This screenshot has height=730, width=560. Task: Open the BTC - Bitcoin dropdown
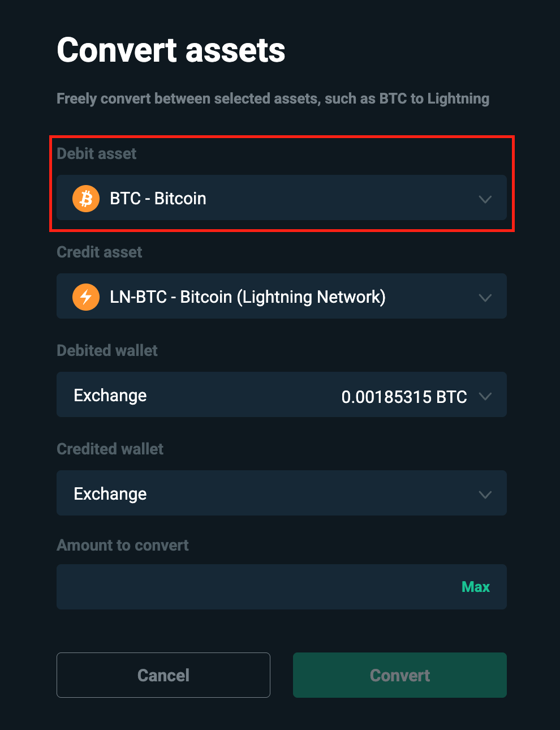(x=282, y=197)
